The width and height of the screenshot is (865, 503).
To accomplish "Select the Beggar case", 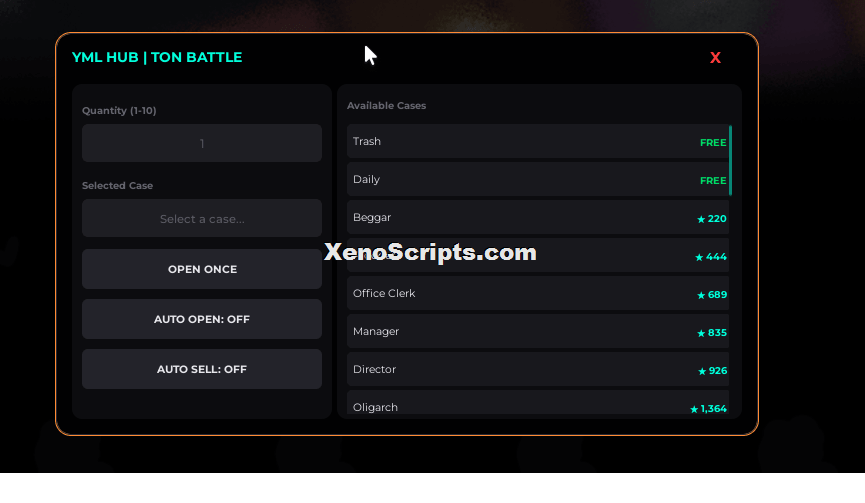I will (538, 218).
